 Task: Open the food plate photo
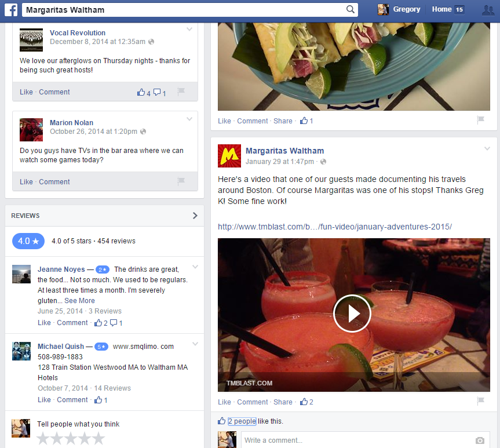coord(353,67)
